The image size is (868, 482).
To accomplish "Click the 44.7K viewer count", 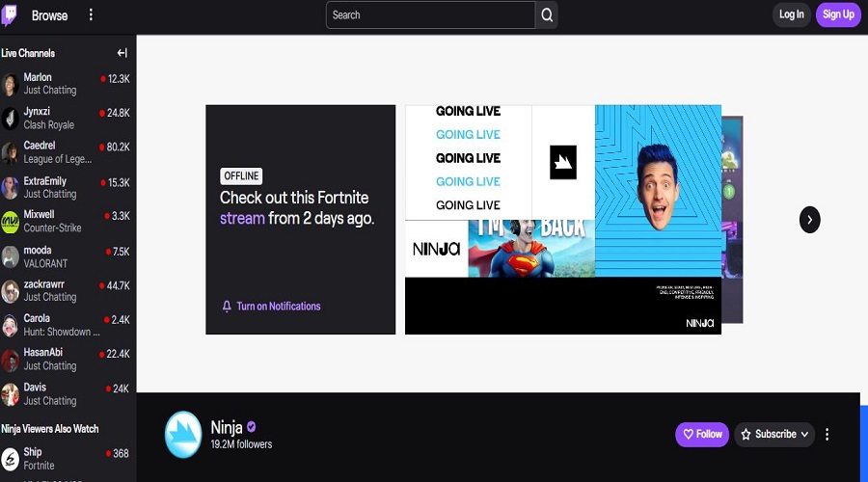I will tap(118, 286).
